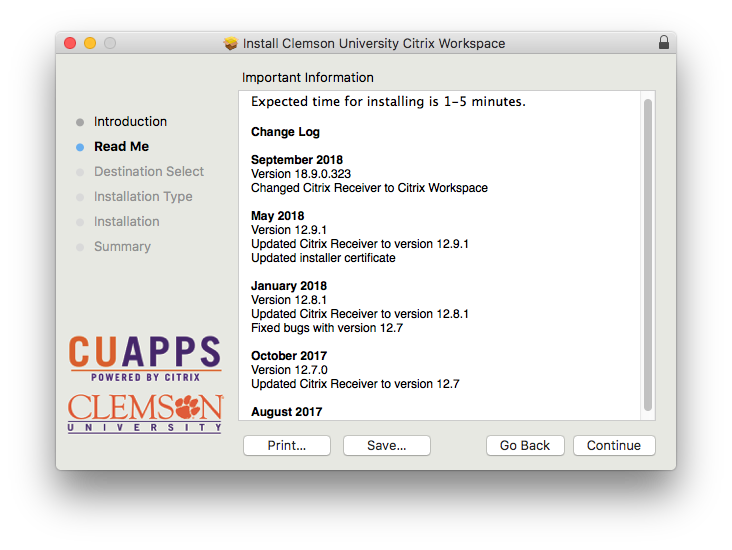
Task: Click the Go Back button
Action: pos(525,445)
